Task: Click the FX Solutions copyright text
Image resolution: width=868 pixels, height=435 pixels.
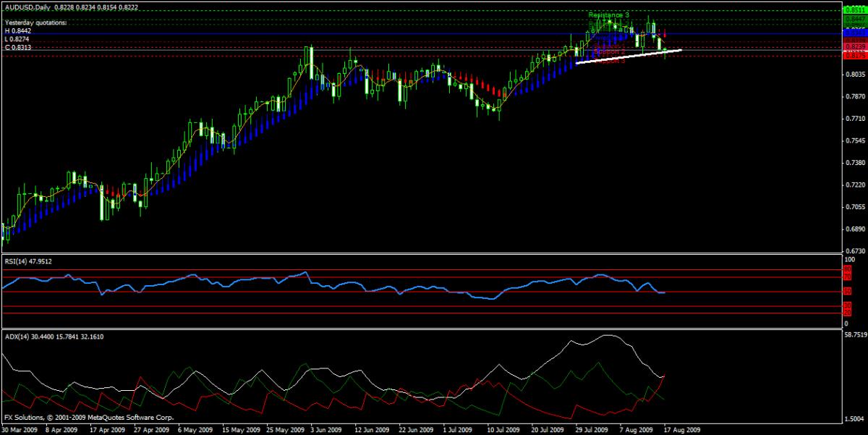Action: [76, 418]
